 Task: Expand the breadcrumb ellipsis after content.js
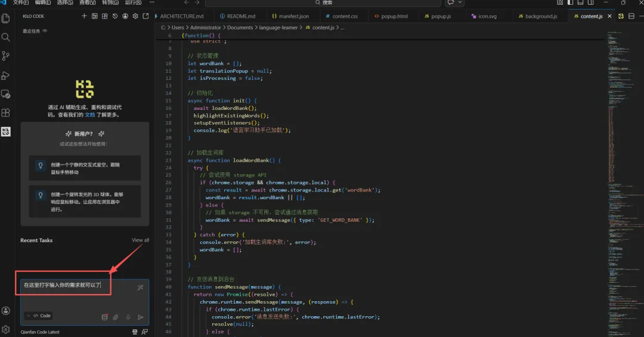[342, 27]
